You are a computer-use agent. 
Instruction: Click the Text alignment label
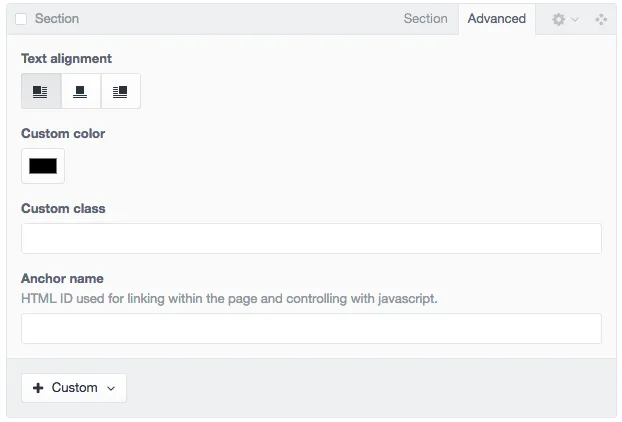(x=66, y=59)
